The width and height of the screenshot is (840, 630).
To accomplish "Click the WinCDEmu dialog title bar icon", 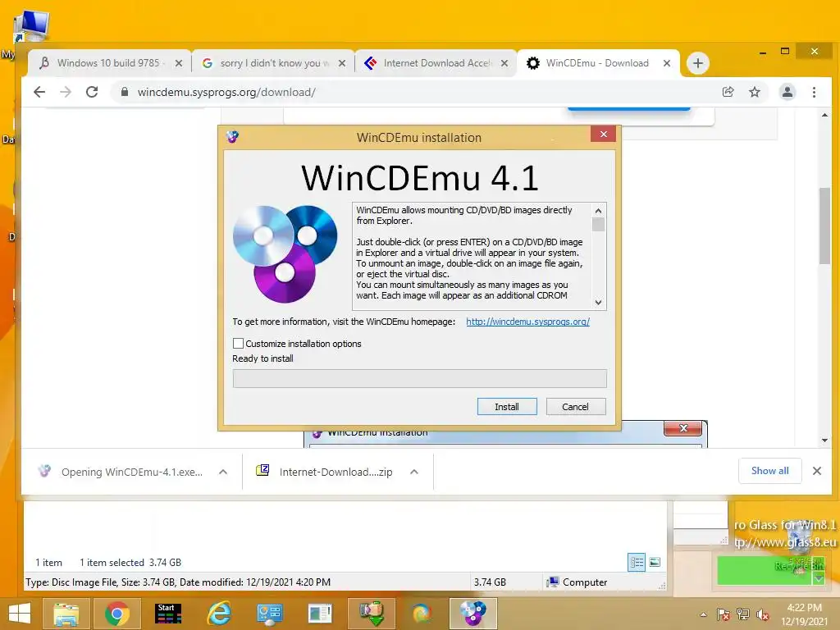I will [x=233, y=137].
